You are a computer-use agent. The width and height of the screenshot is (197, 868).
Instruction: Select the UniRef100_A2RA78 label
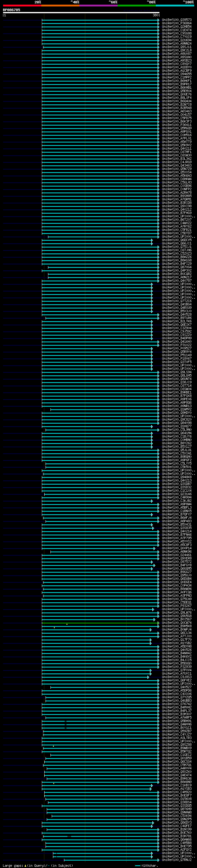tap(177, 193)
